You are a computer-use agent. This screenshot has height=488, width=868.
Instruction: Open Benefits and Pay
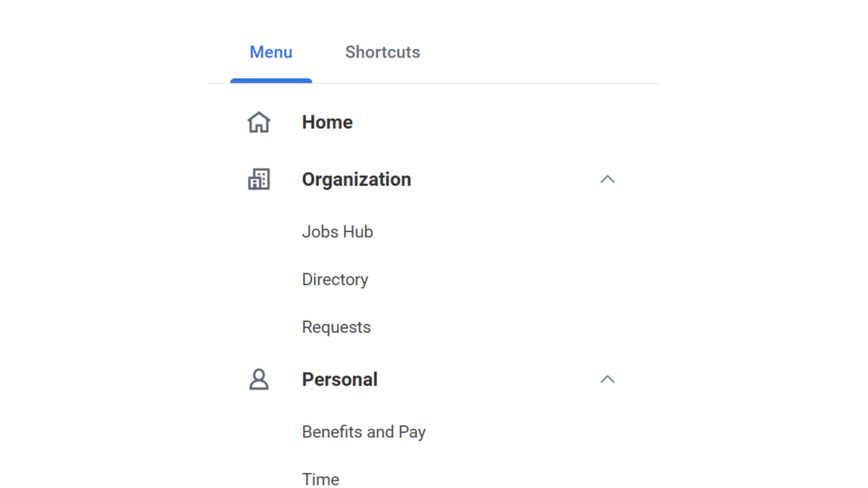point(363,432)
